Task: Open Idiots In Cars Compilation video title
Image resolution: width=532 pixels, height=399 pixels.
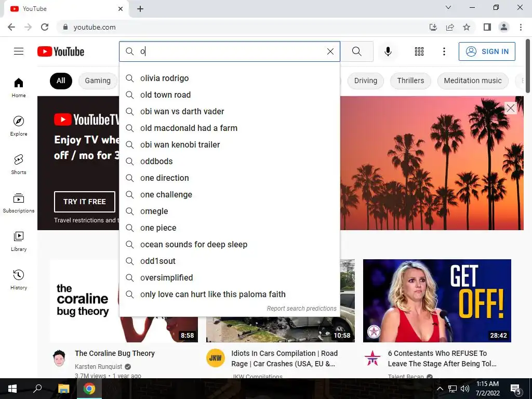Action: coord(284,358)
